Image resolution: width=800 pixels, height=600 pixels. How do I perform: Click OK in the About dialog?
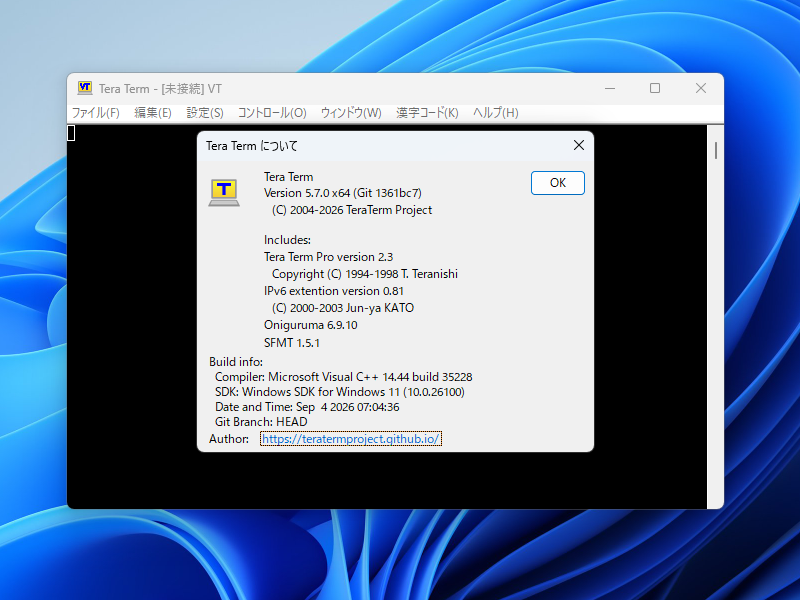pos(558,183)
